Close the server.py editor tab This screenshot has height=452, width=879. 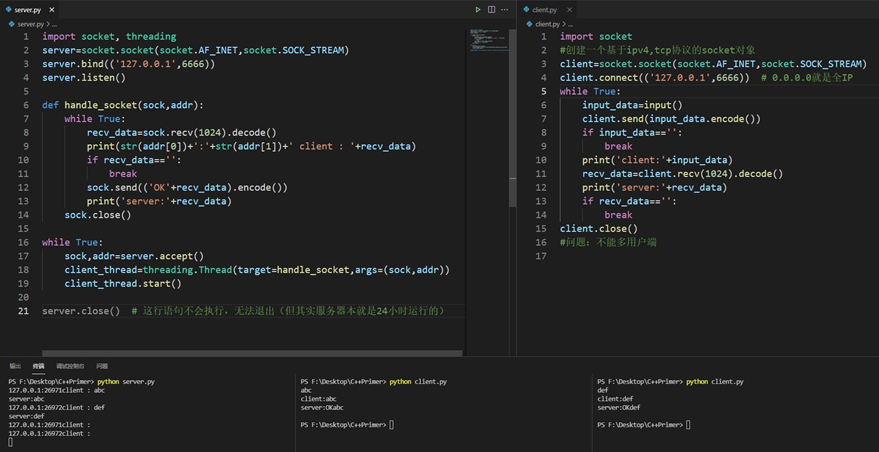tap(52, 10)
